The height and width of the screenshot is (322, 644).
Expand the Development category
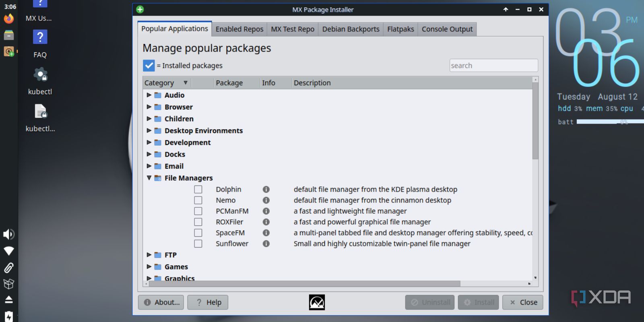149,142
